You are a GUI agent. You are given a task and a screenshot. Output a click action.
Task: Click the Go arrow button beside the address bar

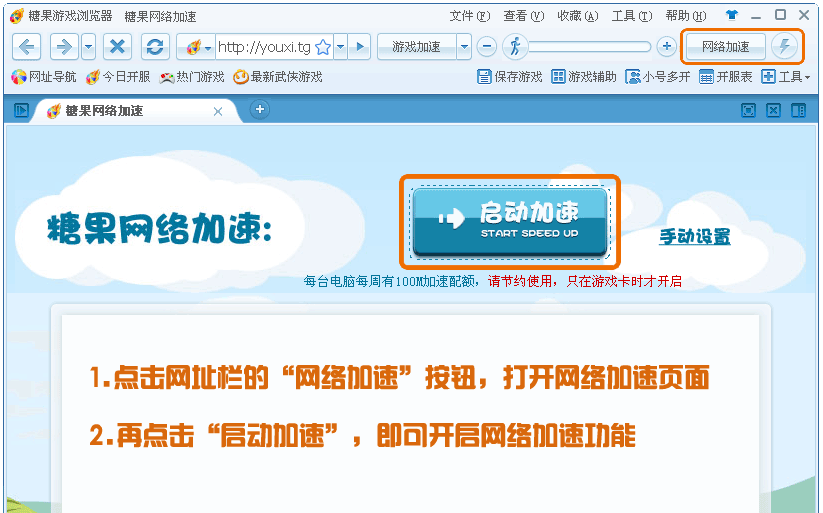click(x=360, y=47)
